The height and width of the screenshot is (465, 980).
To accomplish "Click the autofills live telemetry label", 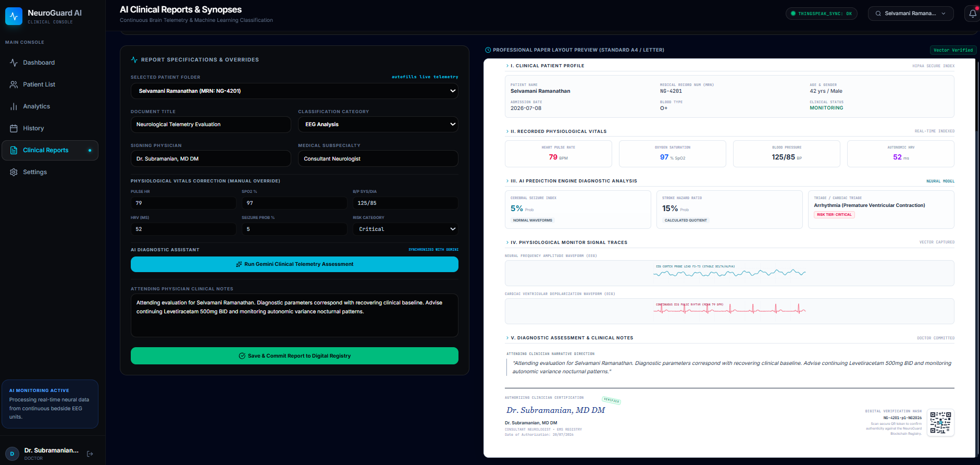I will [425, 77].
